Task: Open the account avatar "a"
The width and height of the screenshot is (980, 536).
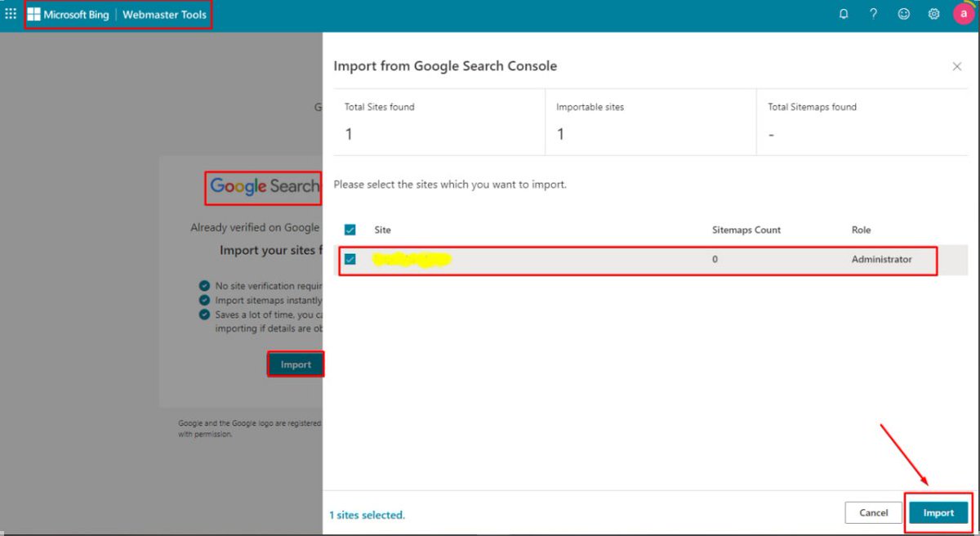Action: [x=964, y=14]
